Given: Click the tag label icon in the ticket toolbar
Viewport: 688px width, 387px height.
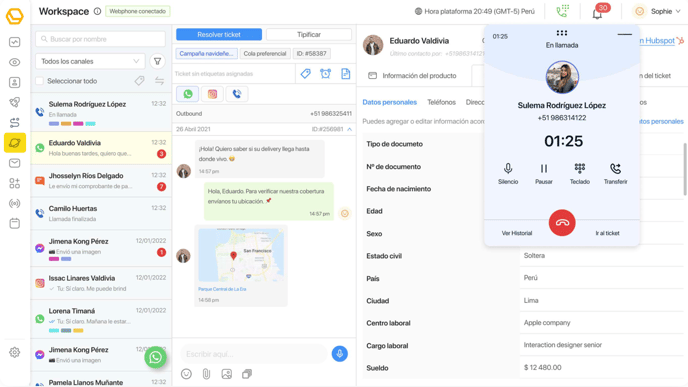Looking at the screenshot, I should pos(305,74).
